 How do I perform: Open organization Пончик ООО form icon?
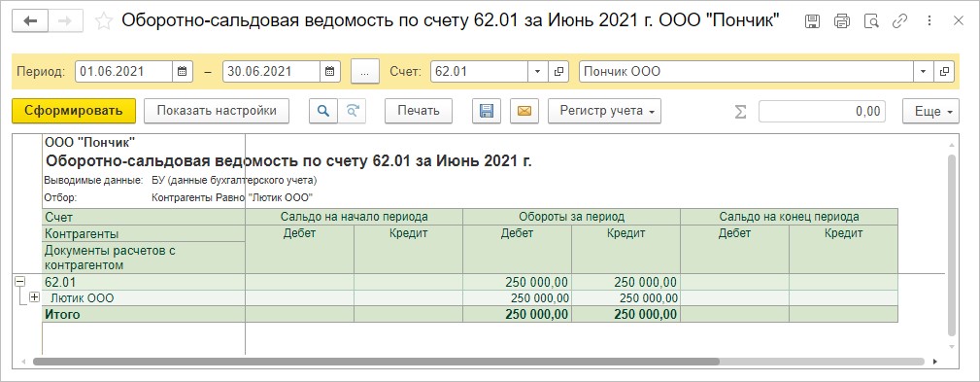944,71
